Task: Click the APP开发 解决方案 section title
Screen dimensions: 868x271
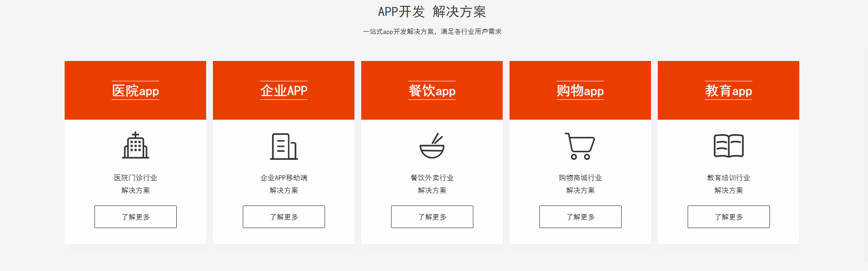Action: point(432,12)
